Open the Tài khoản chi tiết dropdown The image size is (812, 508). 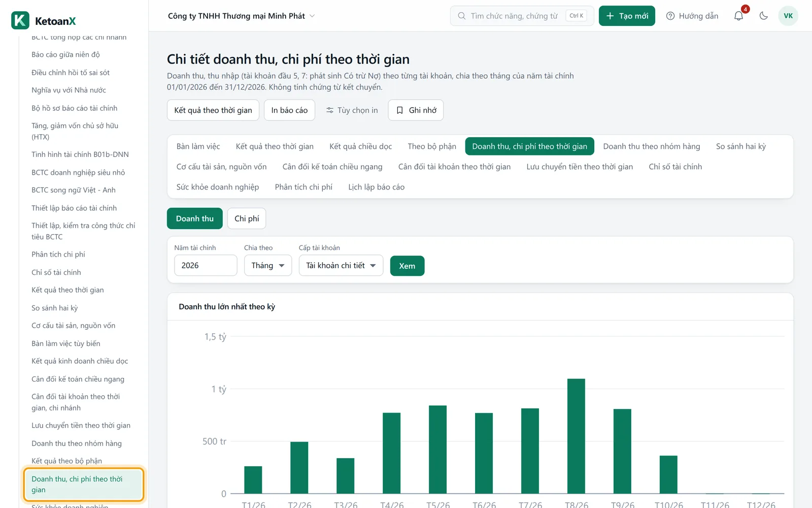click(x=341, y=266)
